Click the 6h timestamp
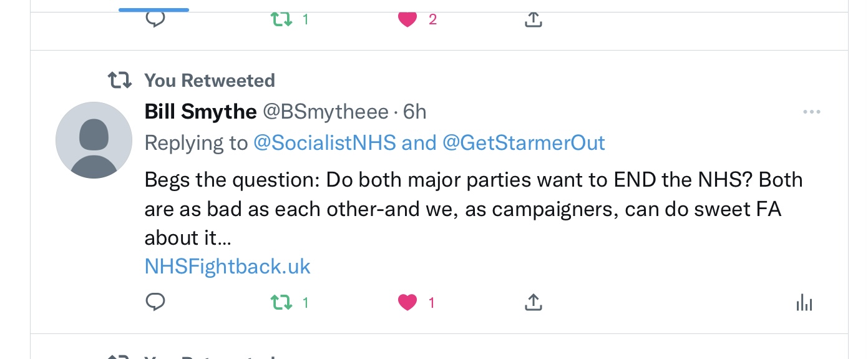 (x=415, y=112)
